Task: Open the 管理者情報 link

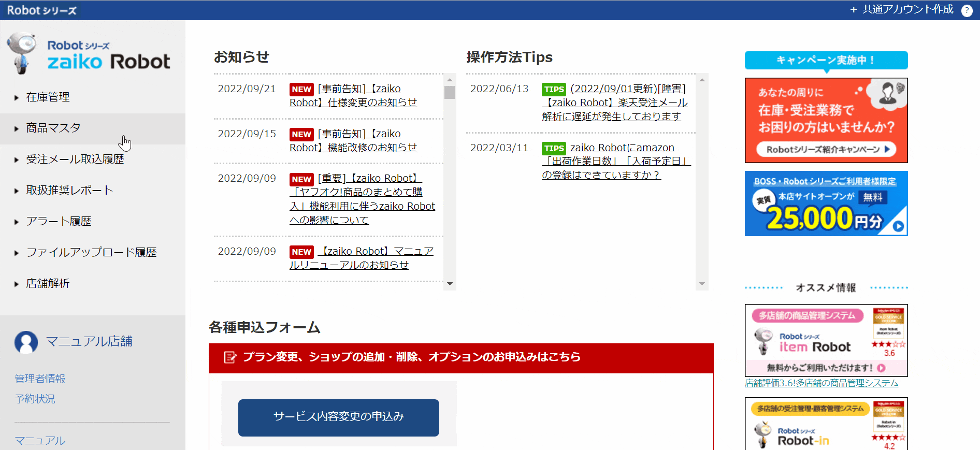Action: [x=40, y=379]
